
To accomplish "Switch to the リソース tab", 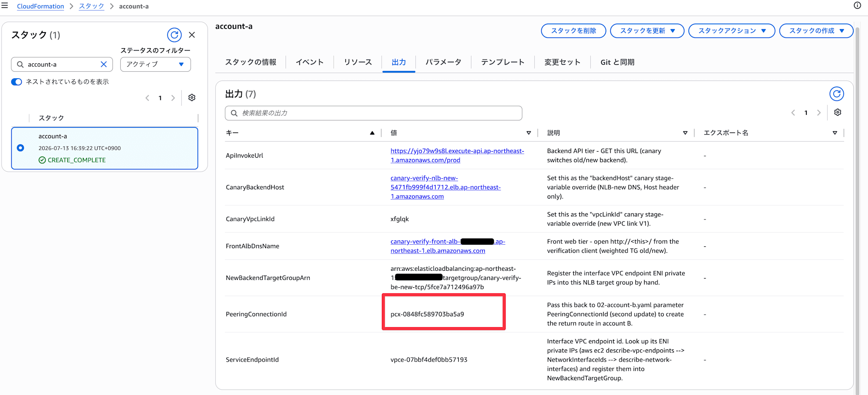I will click(x=358, y=62).
